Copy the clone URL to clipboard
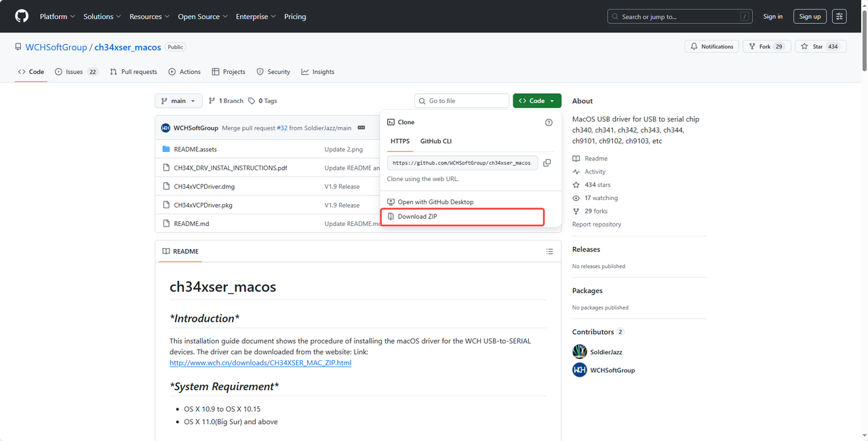868x441 pixels. pos(547,163)
